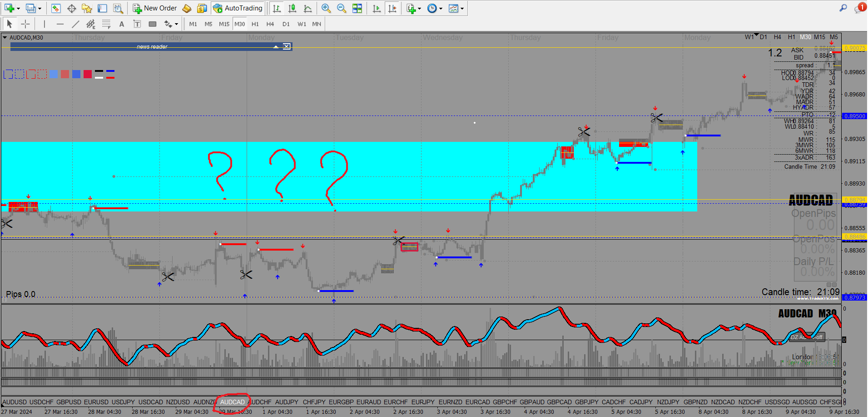
Task: Click the on-chart M5 timeframe button
Action: point(834,37)
